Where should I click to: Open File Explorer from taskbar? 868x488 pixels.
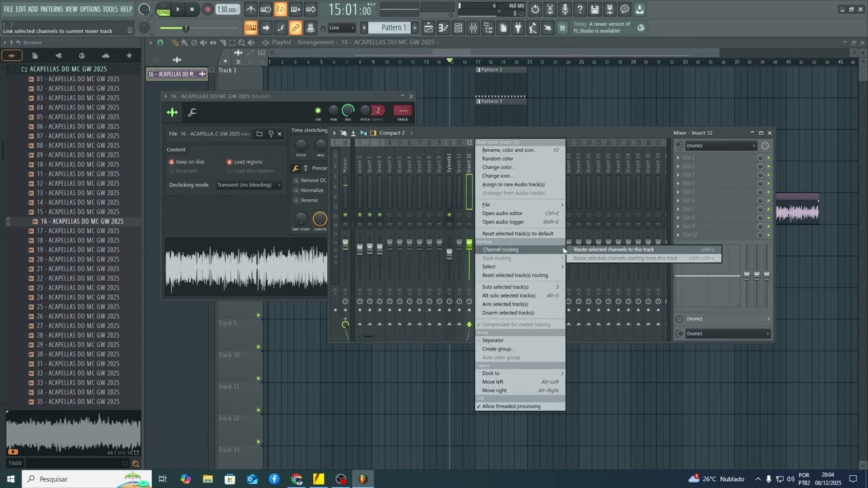(x=208, y=479)
